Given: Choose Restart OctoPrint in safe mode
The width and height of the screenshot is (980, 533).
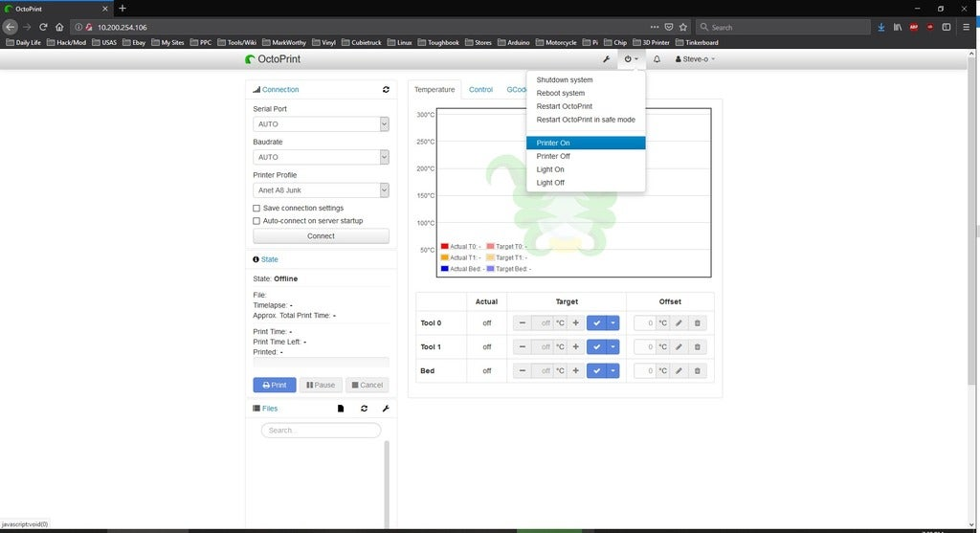Looking at the screenshot, I should [587, 120].
